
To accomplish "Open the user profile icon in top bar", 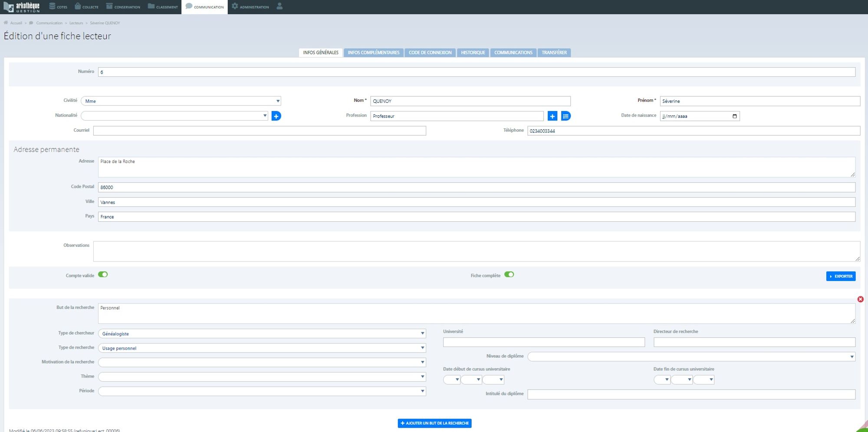I will (x=279, y=7).
